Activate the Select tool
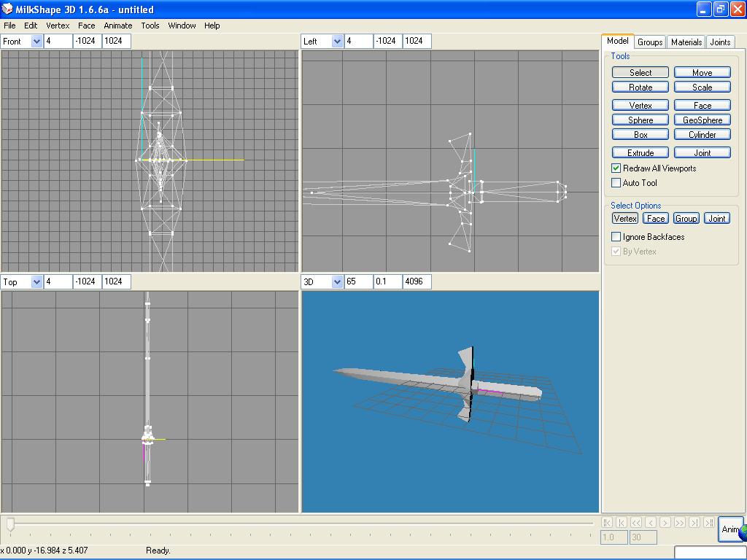747x560 pixels. coord(640,72)
